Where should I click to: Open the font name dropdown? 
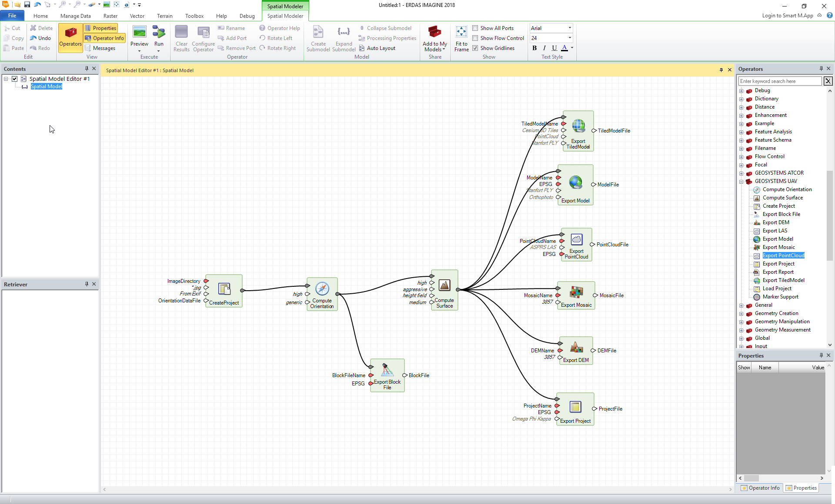[x=570, y=28]
